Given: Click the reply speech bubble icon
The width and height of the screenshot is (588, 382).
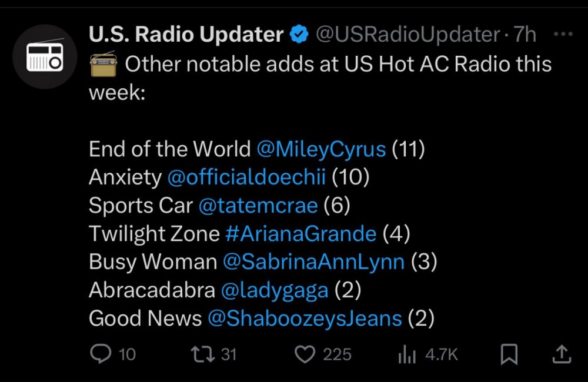Looking at the screenshot, I should [101, 354].
